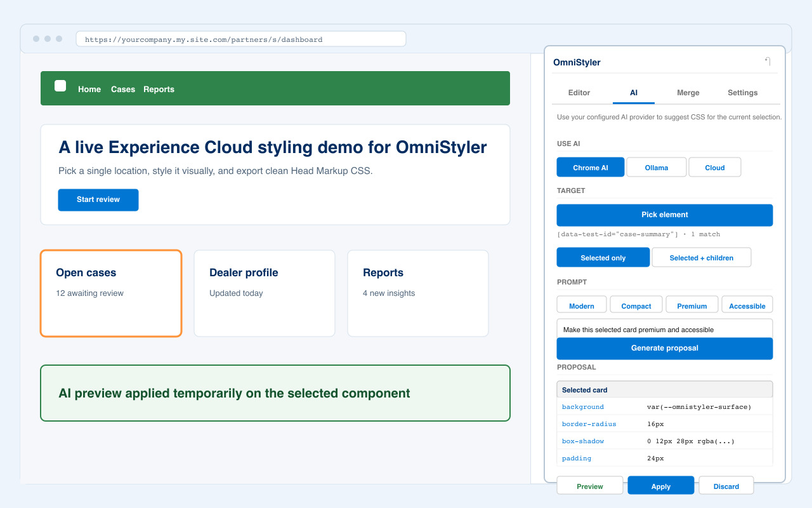Click the undo icon in the OmniStyler header
The image size is (812, 508).
click(x=768, y=62)
